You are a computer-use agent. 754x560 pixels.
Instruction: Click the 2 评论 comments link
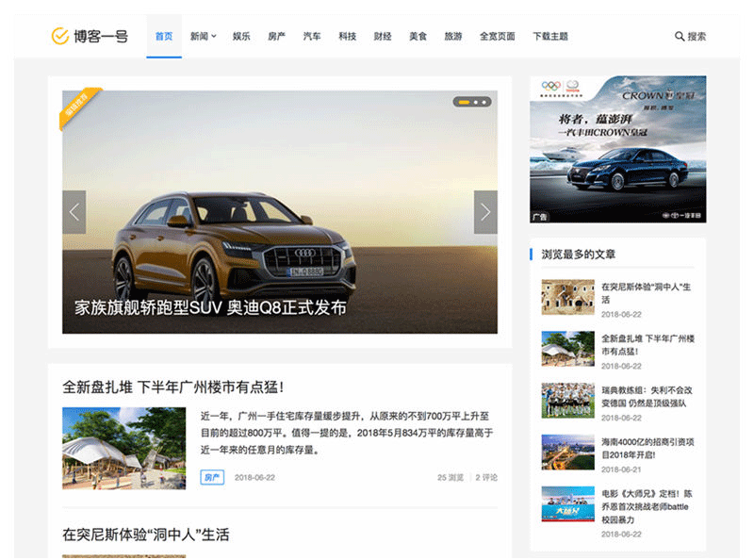click(486, 477)
